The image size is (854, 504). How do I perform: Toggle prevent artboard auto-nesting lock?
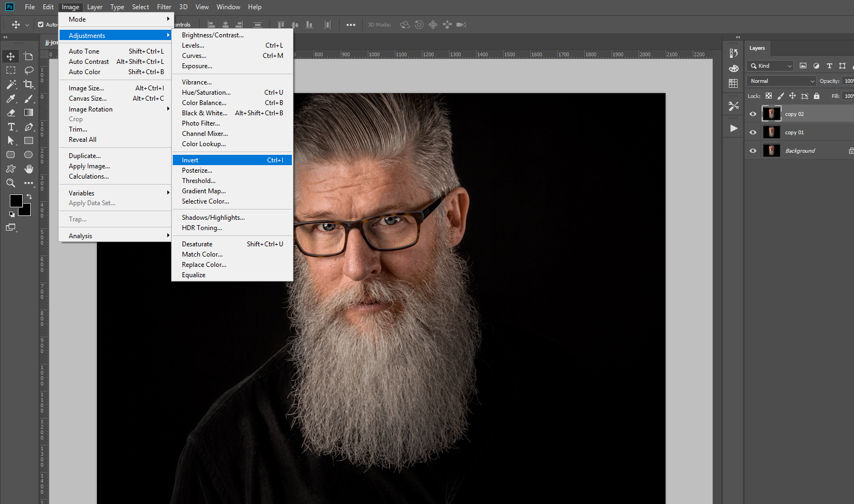(805, 96)
